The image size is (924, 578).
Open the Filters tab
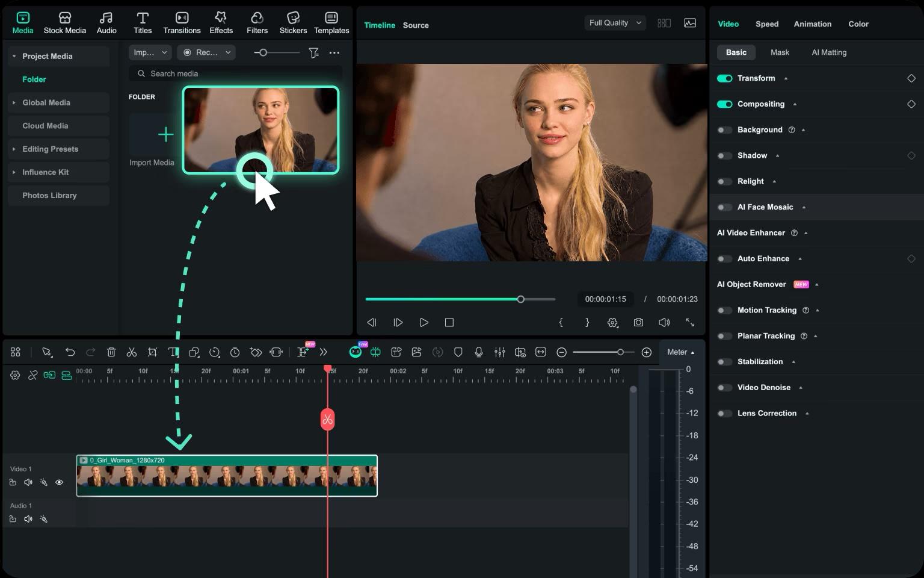coord(257,23)
